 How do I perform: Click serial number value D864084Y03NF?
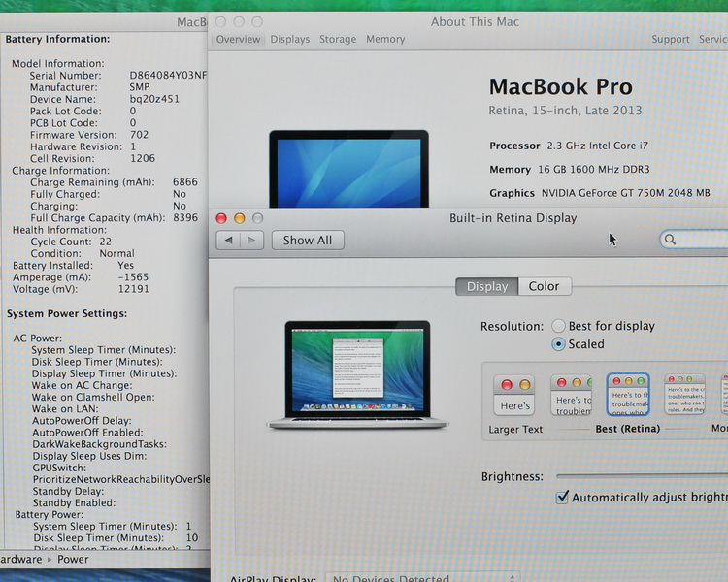(x=168, y=76)
